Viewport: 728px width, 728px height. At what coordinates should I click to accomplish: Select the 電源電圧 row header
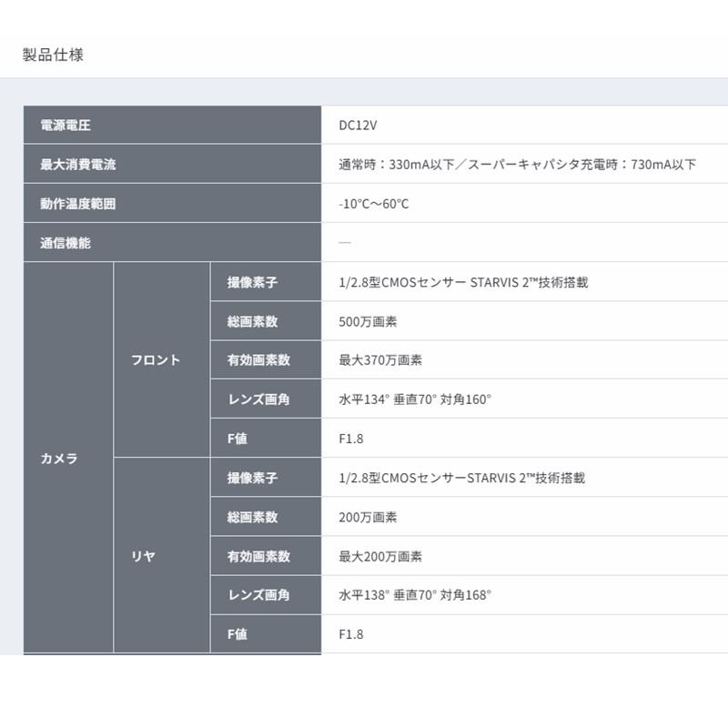click(64, 125)
